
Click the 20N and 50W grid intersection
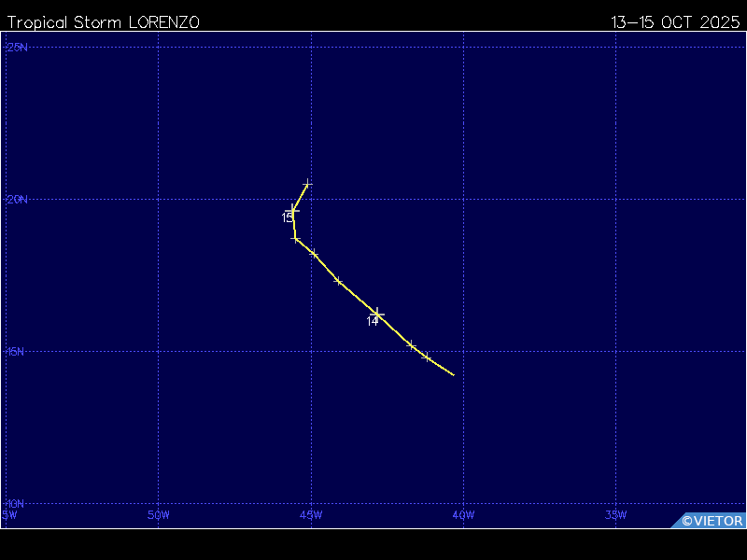coord(159,199)
